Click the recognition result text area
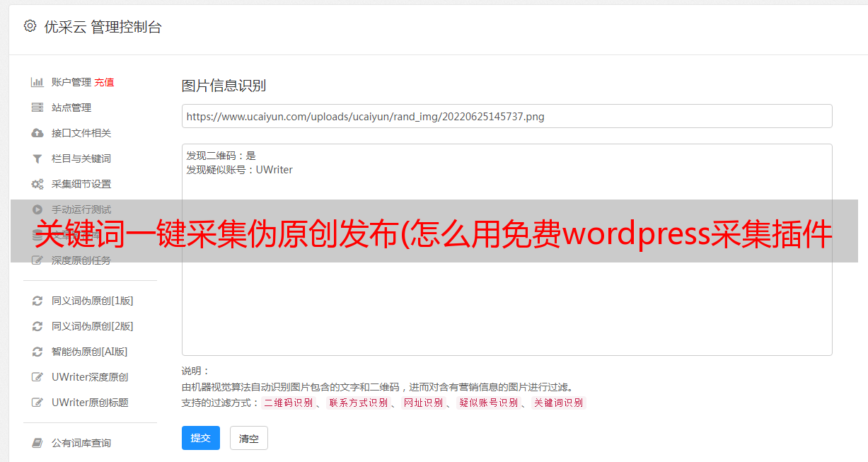Viewport: 868px width, 462px height. pyautogui.click(x=507, y=250)
